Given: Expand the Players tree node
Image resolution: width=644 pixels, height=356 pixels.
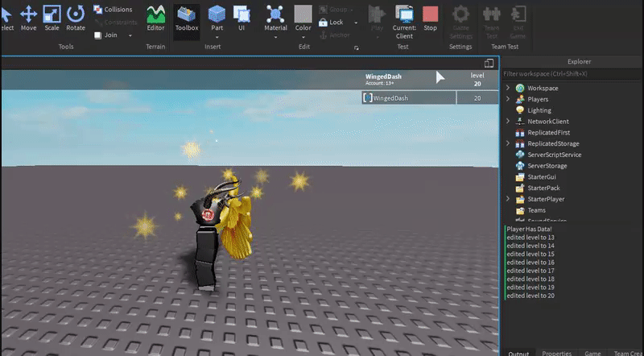Looking at the screenshot, I should point(508,99).
